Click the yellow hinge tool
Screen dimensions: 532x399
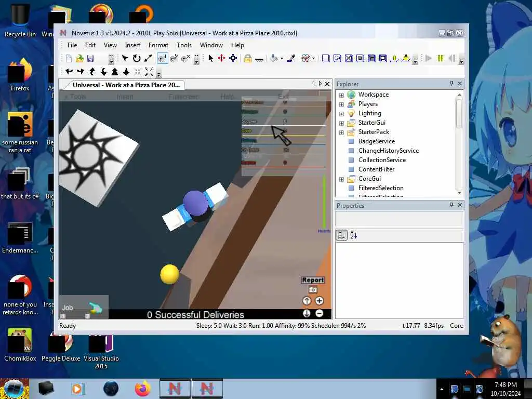pos(394,58)
